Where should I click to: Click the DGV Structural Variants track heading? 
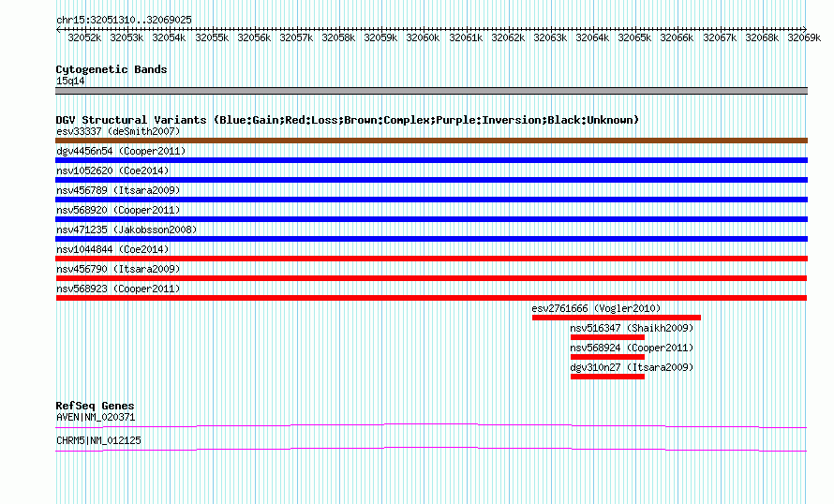click(348, 120)
